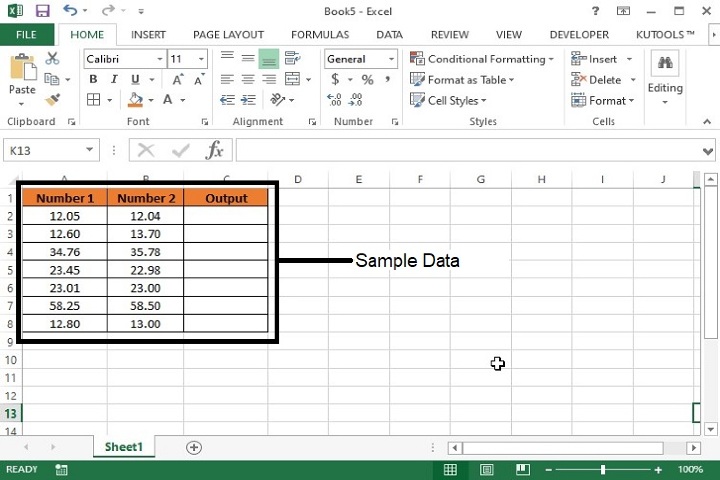Screen dimensions: 720x480
Task: Switch to Page Layout view in status bar
Action: click(487, 469)
